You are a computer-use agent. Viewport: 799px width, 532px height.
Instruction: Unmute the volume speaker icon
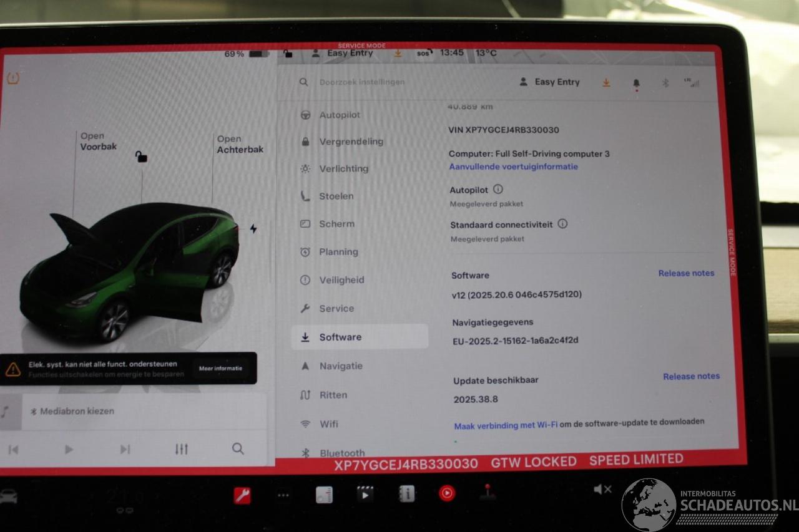(x=602, y=490)
